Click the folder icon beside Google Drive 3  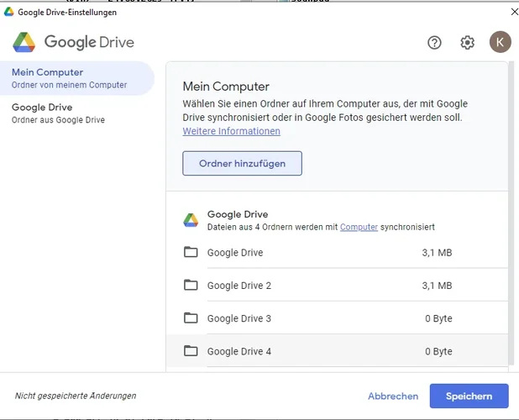[191, 318]
